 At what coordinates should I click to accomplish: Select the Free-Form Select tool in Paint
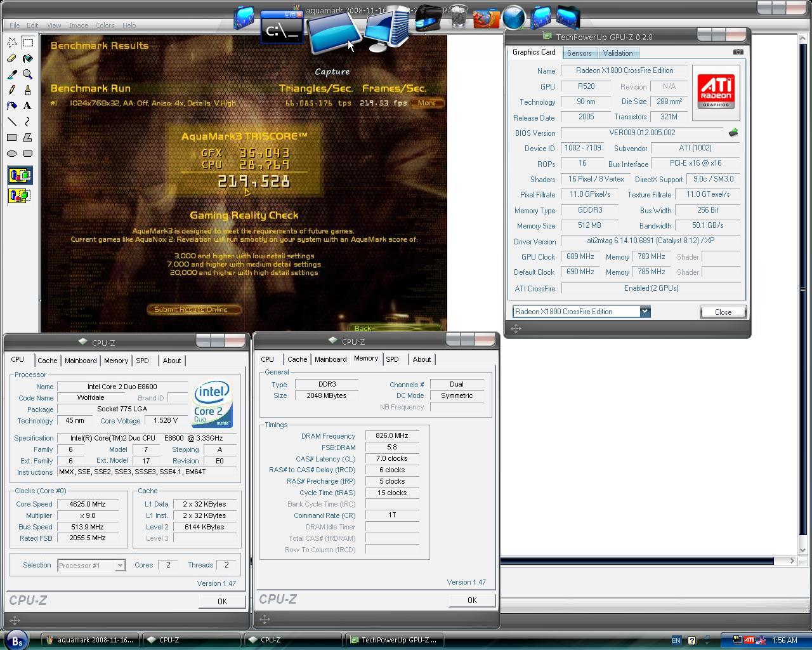pyautogui.click(x=12, y=43)
